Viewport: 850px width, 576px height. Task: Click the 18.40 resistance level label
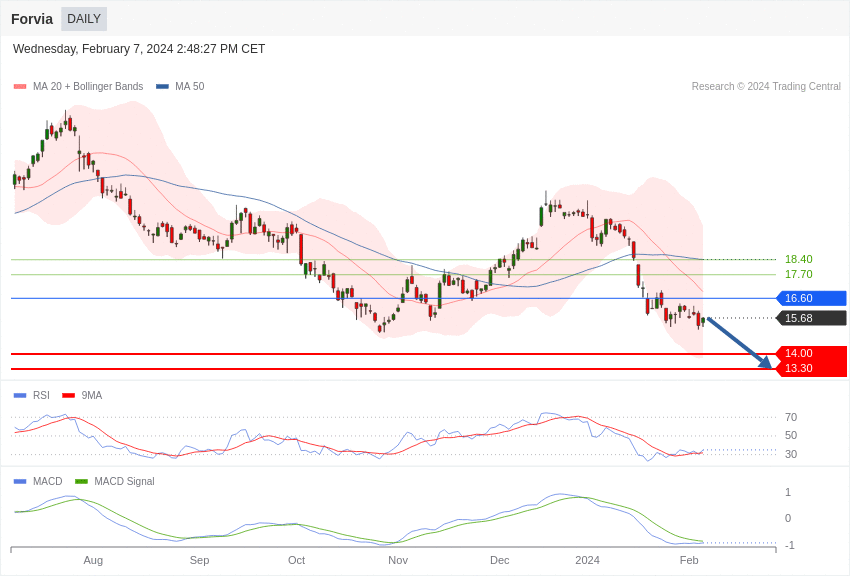798,259
